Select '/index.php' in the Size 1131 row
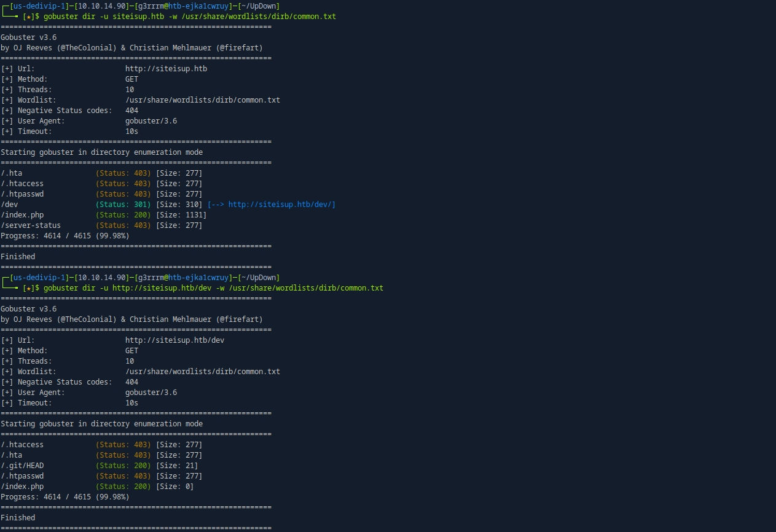776x532 pixels. coord(22,215)
